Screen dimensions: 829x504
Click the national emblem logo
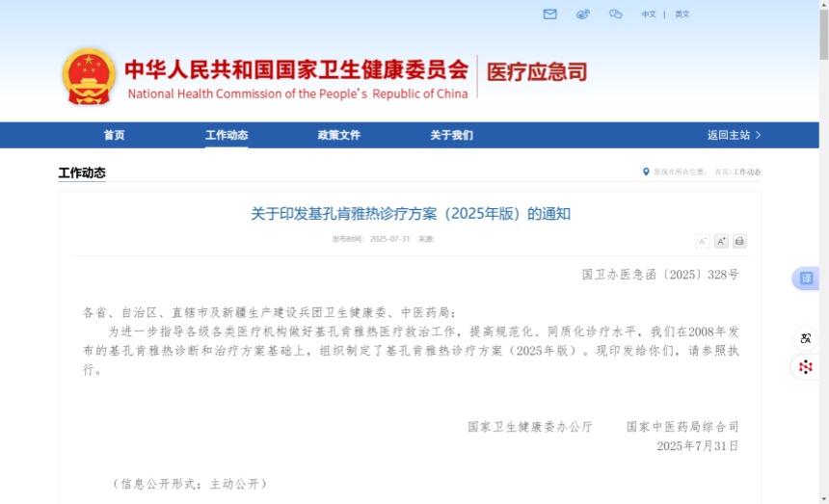coord(89,77)
